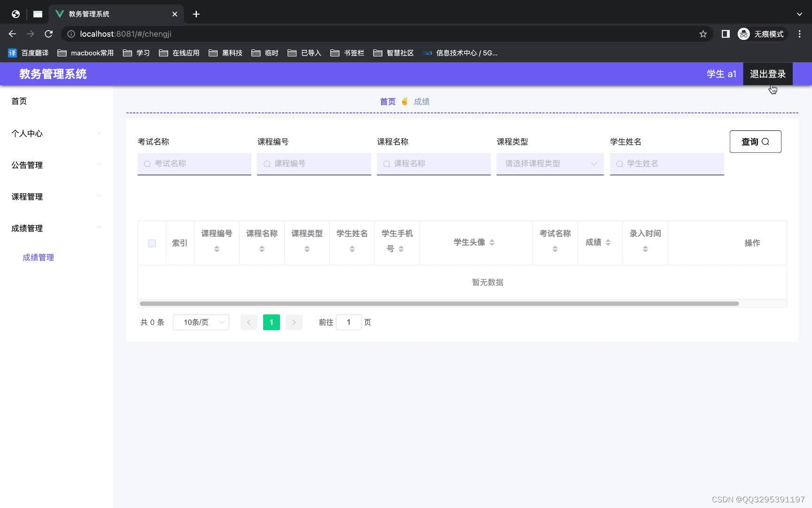812x508 pixels.
Task: Focus the 前往 page number input
Action: click(x=349, y=322)
